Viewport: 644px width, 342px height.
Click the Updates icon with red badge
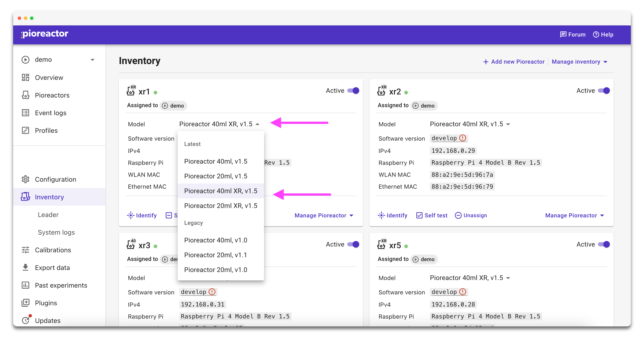[x=26, y=320]
